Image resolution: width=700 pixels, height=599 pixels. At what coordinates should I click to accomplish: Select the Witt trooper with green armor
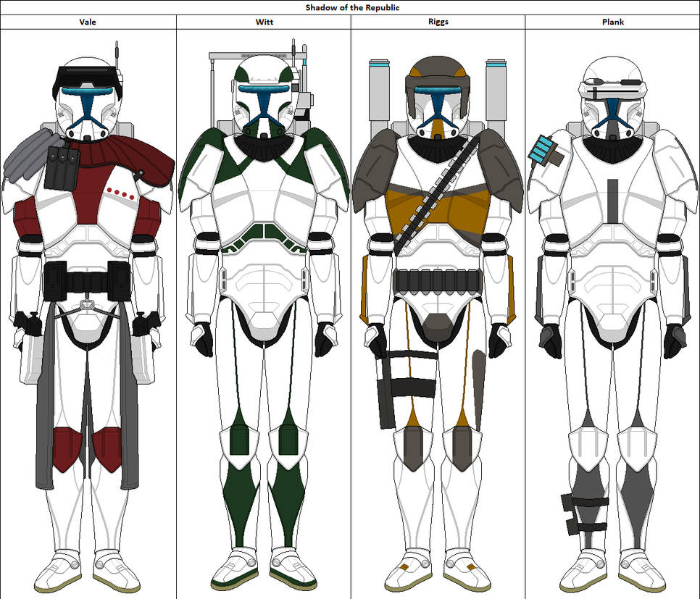[x=263, y=314]
